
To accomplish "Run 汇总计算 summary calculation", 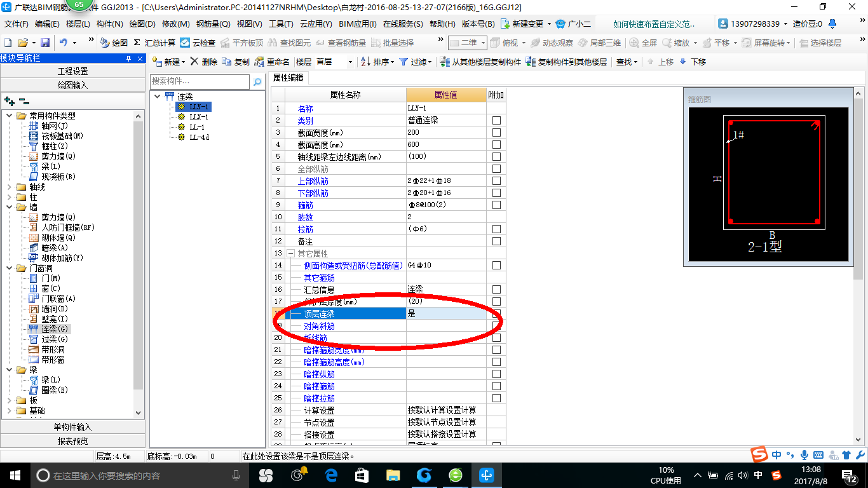I will click(154, 43).
